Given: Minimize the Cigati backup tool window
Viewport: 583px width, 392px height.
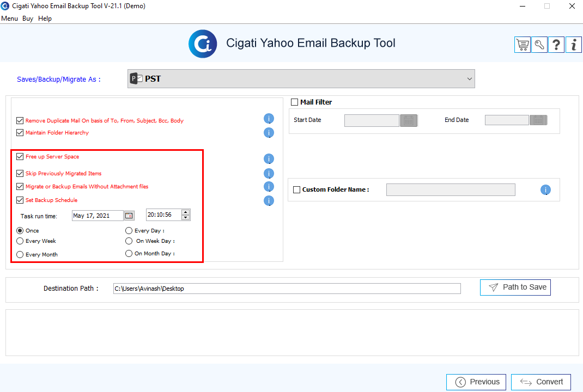Looking at the screenshot, I should pos(523,6).
